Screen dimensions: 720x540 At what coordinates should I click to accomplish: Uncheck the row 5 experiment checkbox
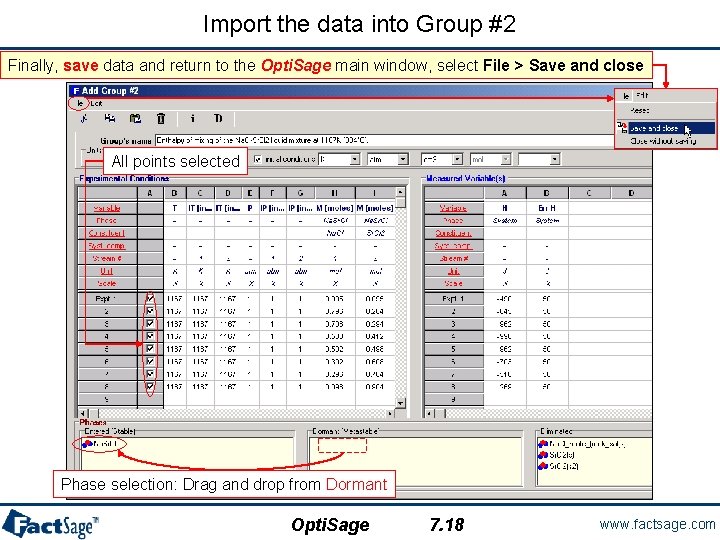click(150, 349)
